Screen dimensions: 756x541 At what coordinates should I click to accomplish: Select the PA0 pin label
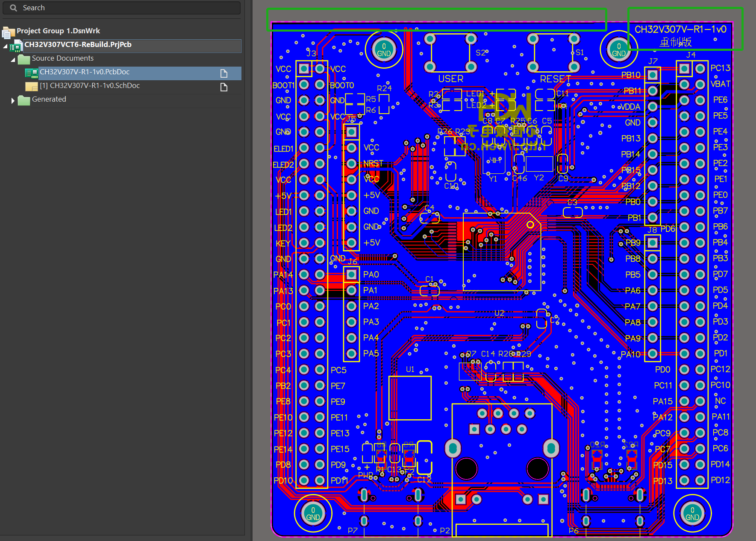pos(371,275)
